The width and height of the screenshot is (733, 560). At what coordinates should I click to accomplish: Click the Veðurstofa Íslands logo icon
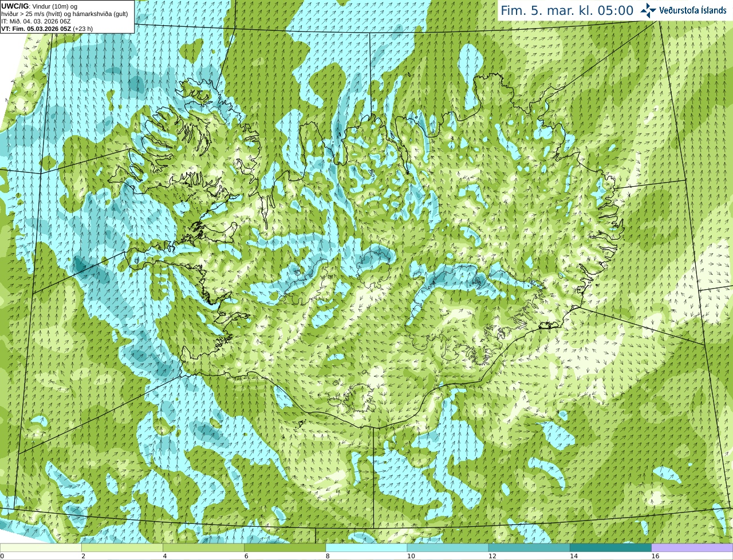coord(648,10)
